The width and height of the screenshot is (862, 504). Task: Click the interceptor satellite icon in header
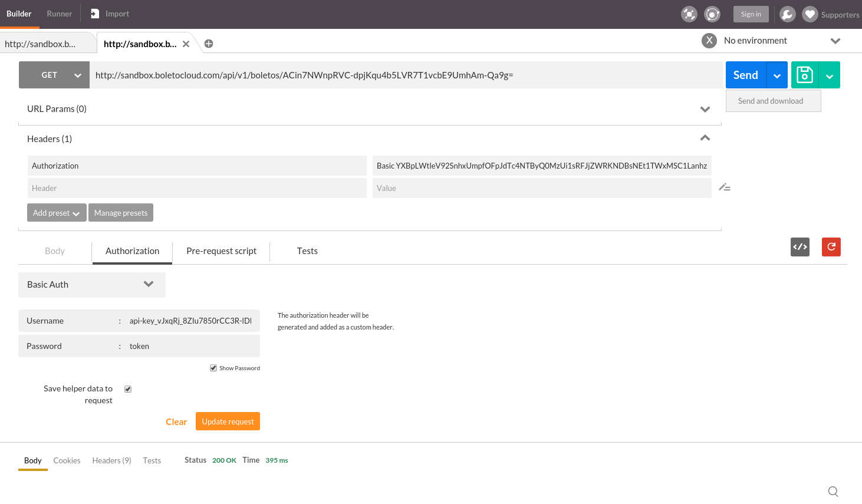pos(689,14)
